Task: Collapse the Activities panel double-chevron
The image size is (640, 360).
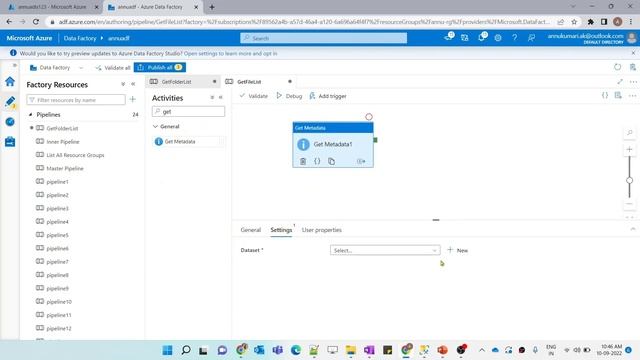Action: click(221, 98)
